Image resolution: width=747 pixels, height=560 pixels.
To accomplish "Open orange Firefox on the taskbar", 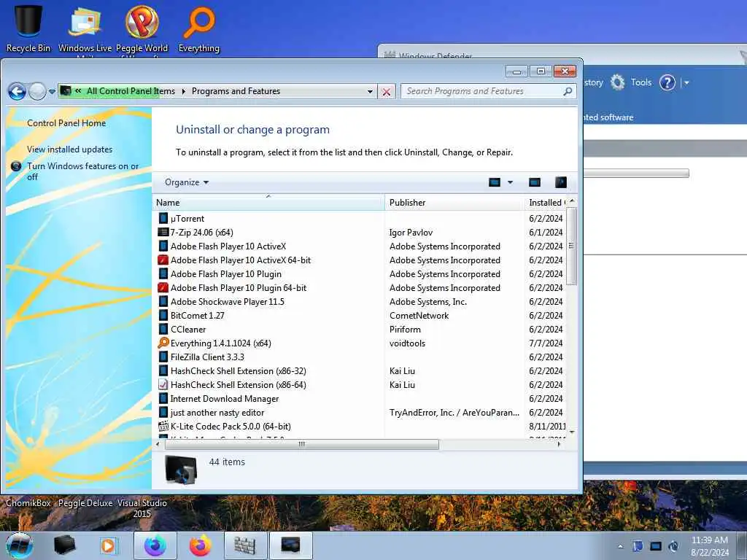I will pyautogui.click(x=200, y=545).
